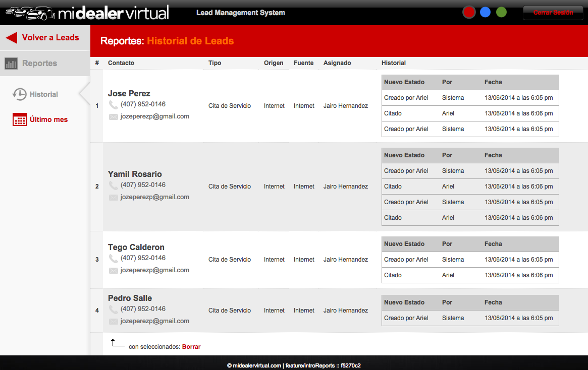Select row number 1 cell
Image resolution: width=588 pixels, height=370 pixels.
click(x=97, y=106)
